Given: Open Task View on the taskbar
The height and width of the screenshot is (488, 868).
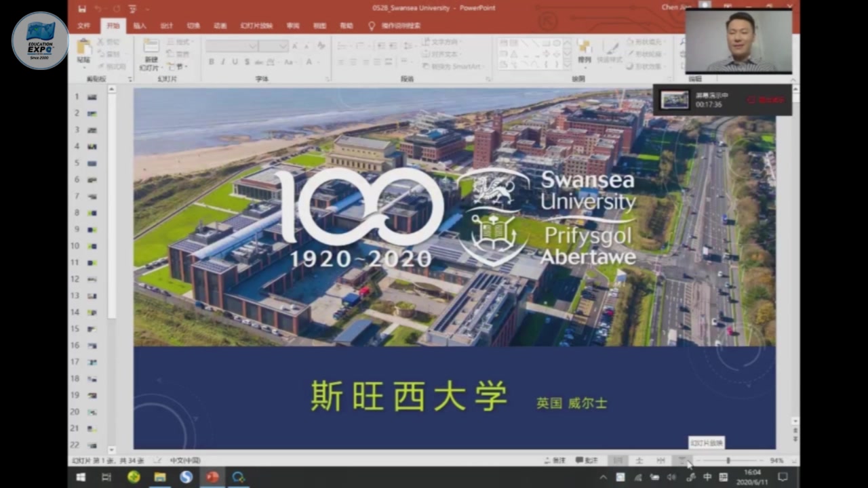Looking at the screenshot, I should pyautogui.click(x=106, y=478).
